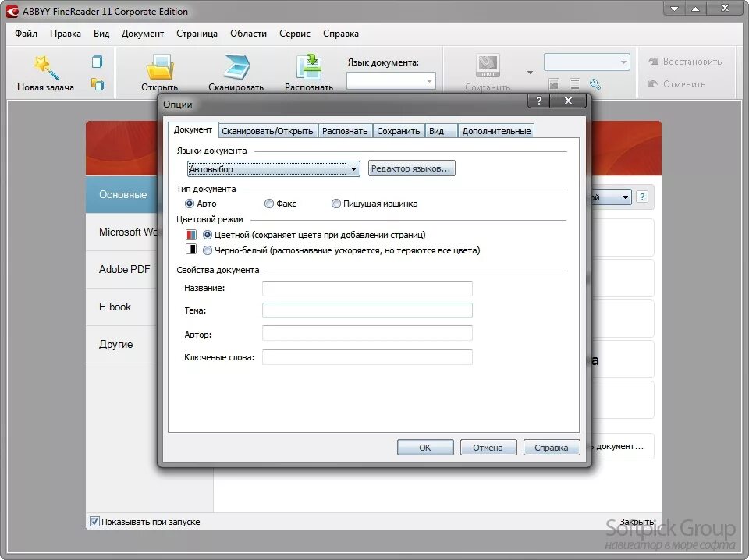Click the help question mark in Options dialog title
Viewport: 749px width, 560px height.
tap(539, 101)
